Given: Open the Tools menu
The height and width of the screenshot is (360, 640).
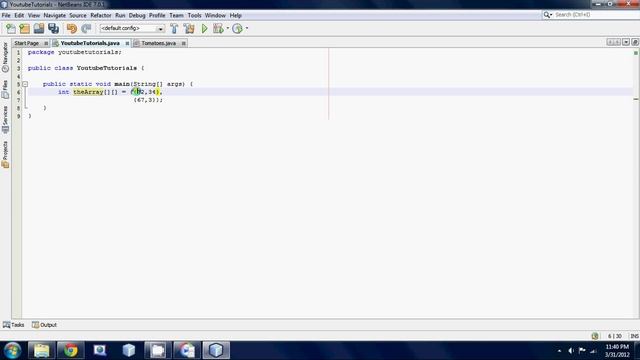Looking at the screenshot, I should 194,16.
